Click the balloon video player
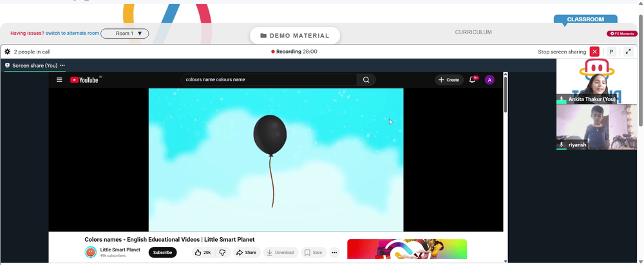The height and width of the screenshot is (265, 644). tap(276, 160)
